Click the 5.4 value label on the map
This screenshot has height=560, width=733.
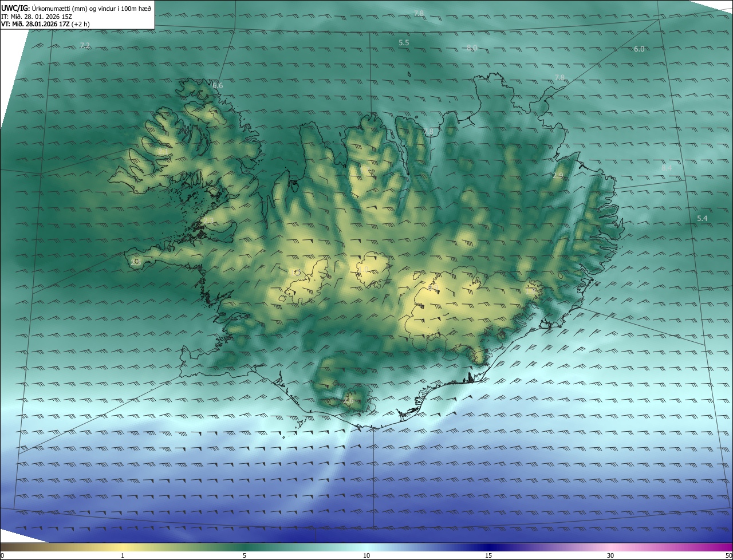(x=702, y=219)
